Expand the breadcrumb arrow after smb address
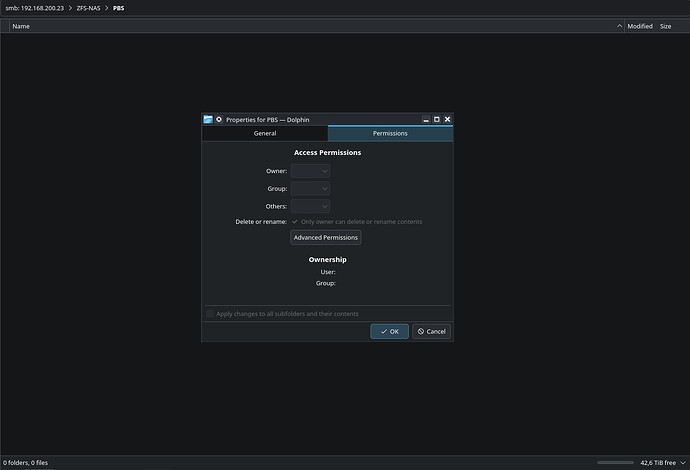This screenshot has width=690, height=470. point(70,8)
